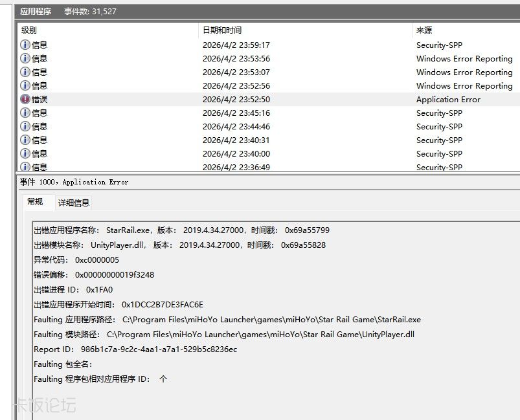Click the info icon of the 23:52:56 event
The width and height of the screenshot is (520, 420).
click(25, 86)
